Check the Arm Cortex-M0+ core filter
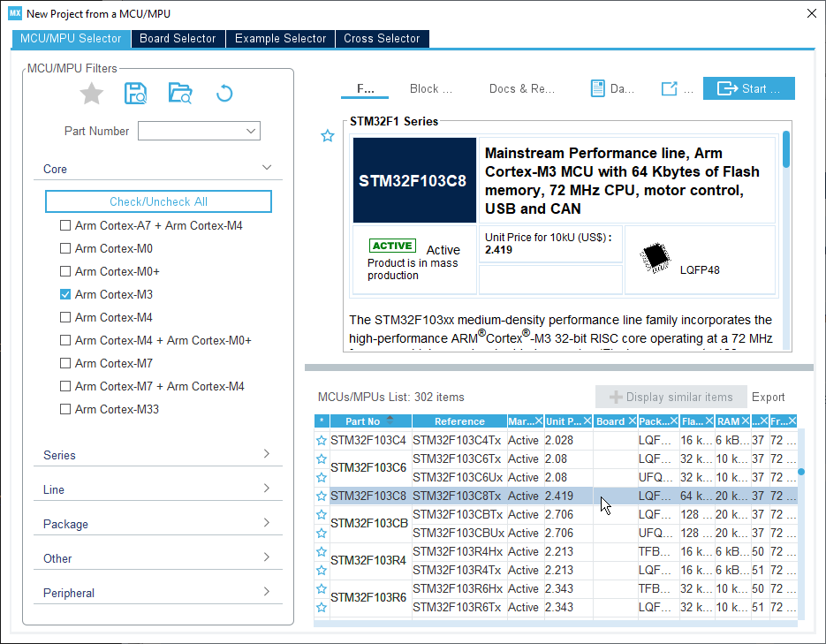This screenshot has height=644, width=826. (65, 271)
